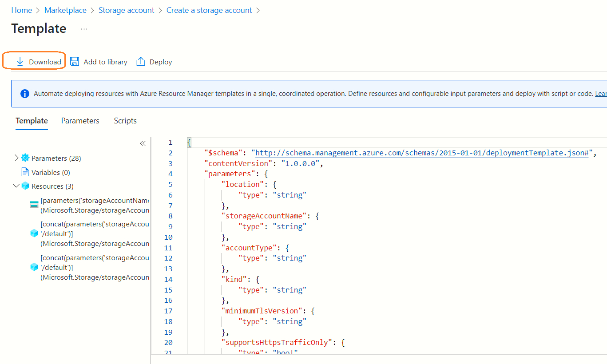Open the Marketplace breadcrumb link
This screenshot has width=607, height=364.
pos(65,10)
